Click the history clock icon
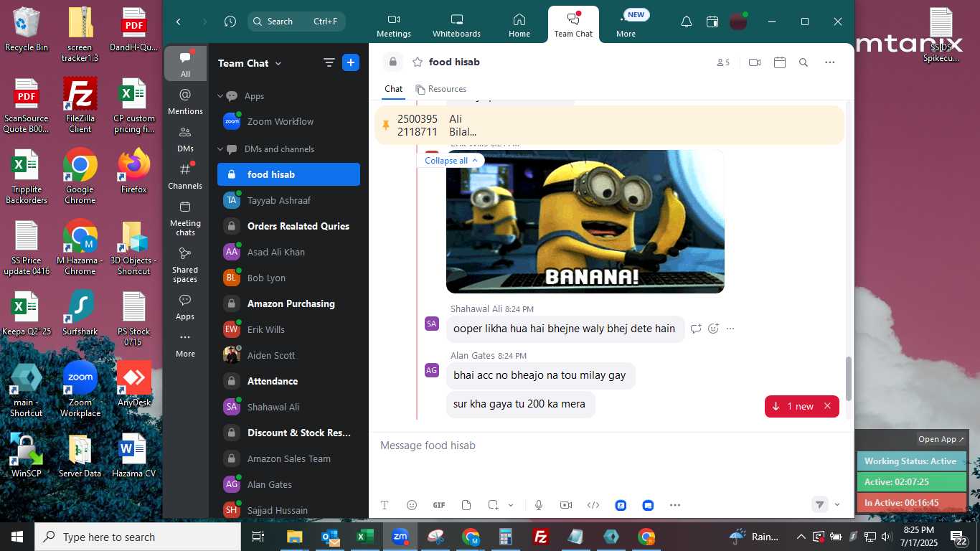 coord(230,22)
